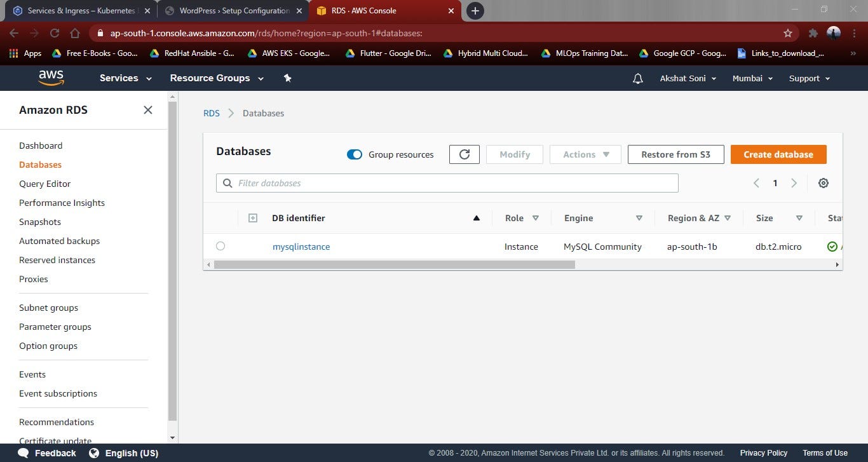Screen dimensions: 868x462
Task: Close the Amazon RDS sidebar panel
Action: [x=148, y=110]
